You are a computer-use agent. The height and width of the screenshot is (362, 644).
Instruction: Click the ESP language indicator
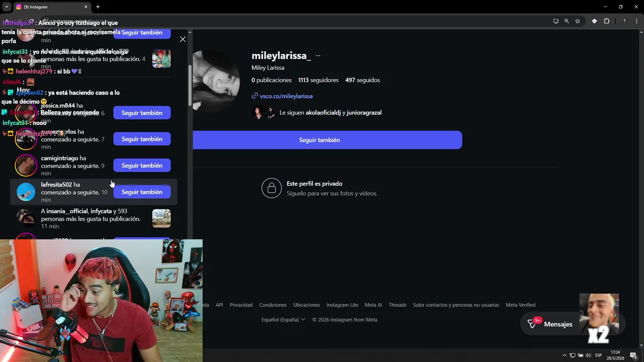coord(599,355)
